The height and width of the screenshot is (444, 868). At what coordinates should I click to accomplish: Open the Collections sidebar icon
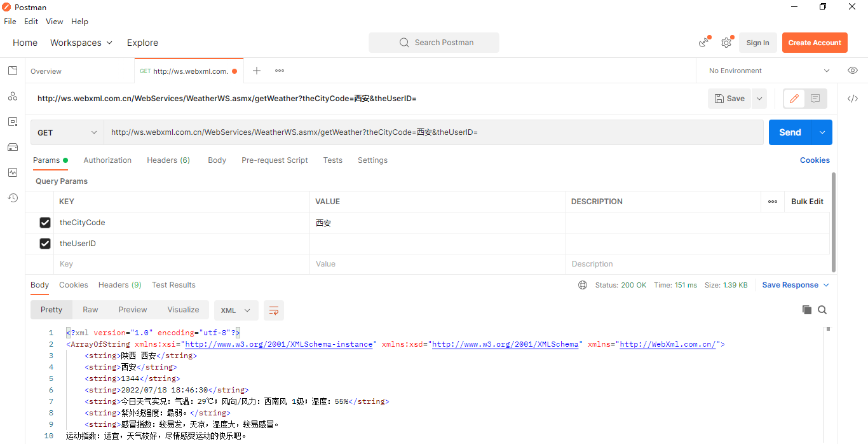[13, 71]
